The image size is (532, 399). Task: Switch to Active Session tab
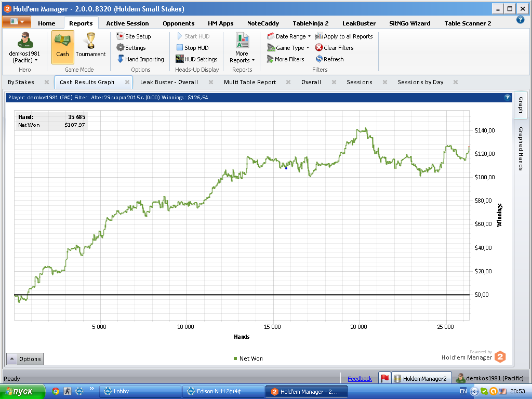127,23
